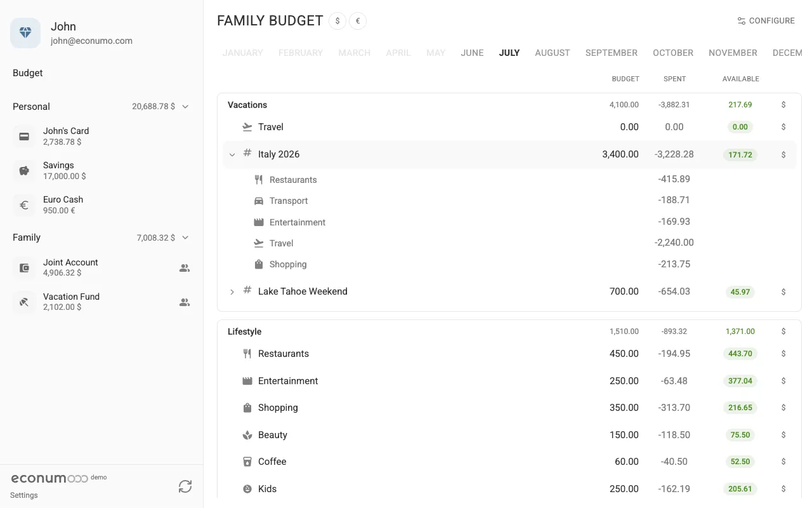
Task: Select the AUGUST month tab
Action: [553, 53]
